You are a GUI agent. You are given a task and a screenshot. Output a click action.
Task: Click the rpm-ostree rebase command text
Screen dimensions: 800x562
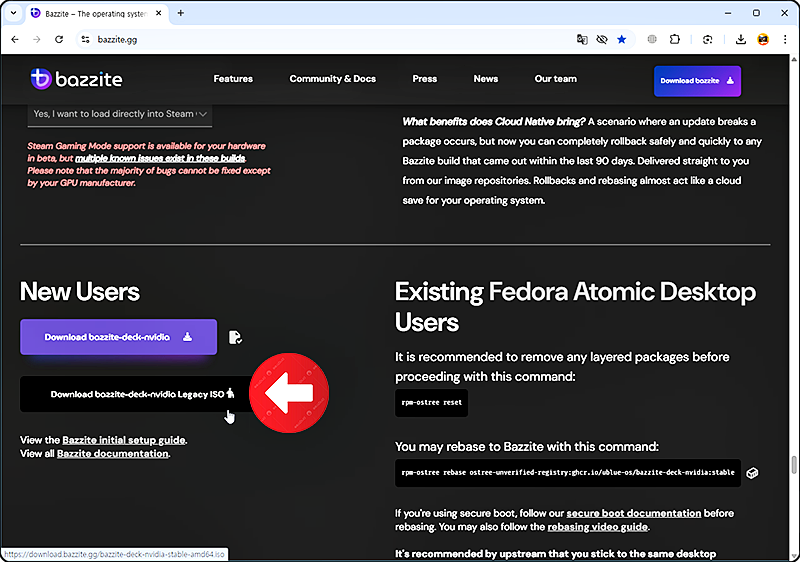click(568, 472)
